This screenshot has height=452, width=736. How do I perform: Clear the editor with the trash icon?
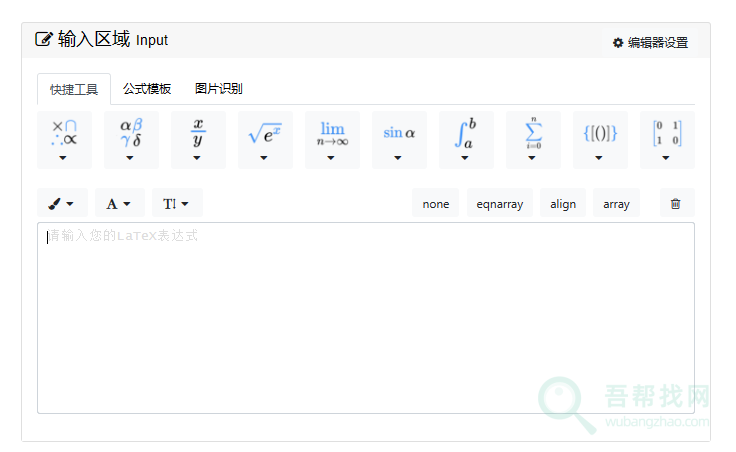[676, 203]
